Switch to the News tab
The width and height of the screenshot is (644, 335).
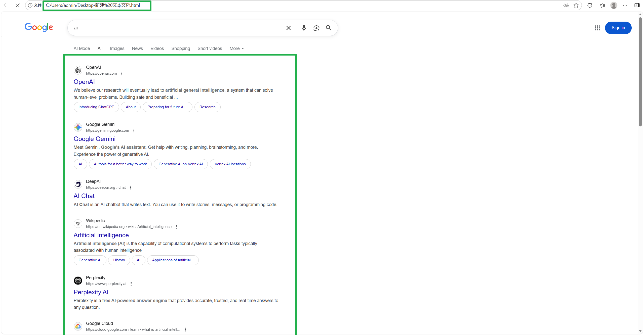[x=137, y=49]
